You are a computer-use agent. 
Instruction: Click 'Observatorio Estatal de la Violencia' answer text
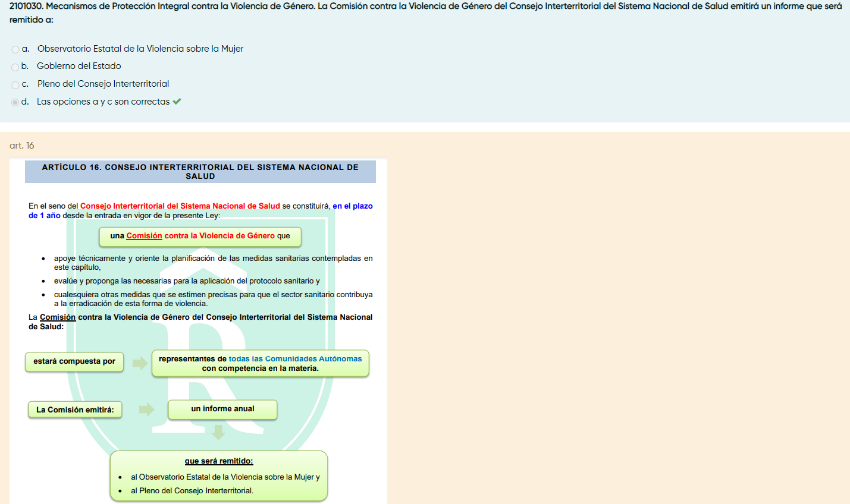(x=140, y=49)
